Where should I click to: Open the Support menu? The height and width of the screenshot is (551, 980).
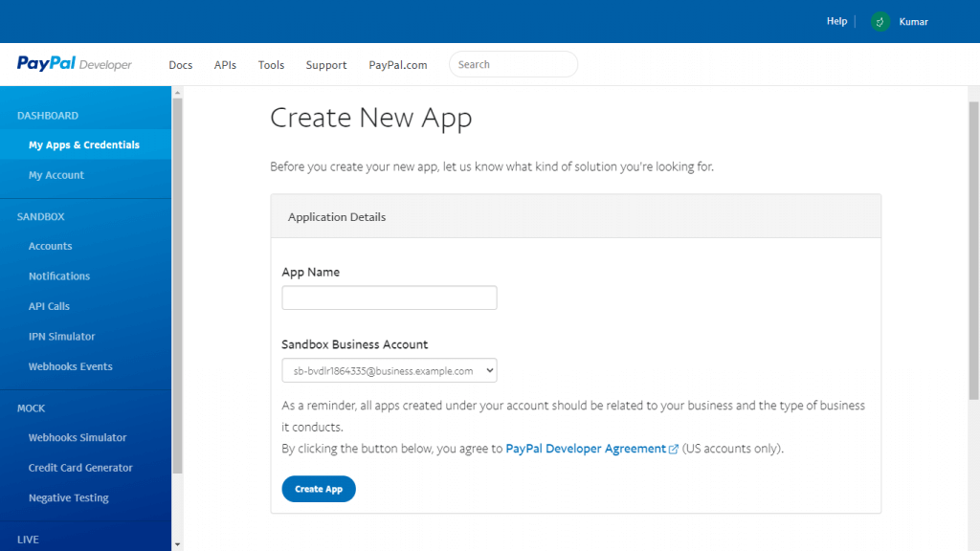point(325,64)
